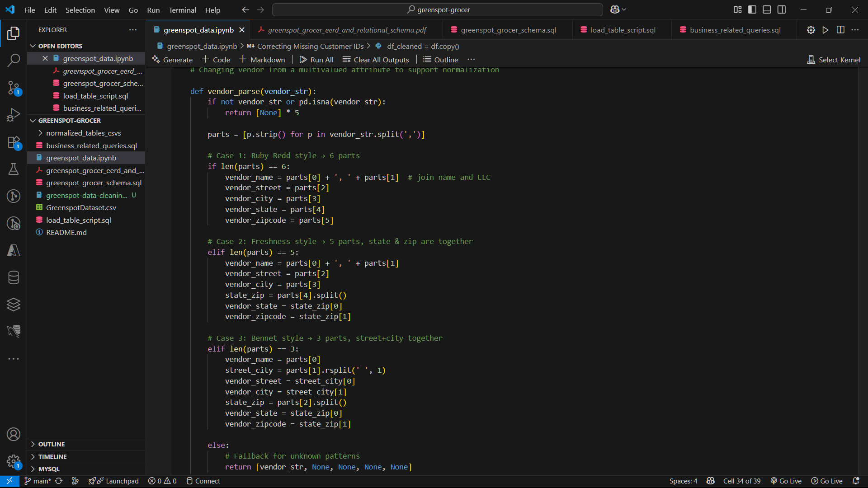Image resolution: width=868 pixels, height=488 pixels.
Task: Open the File menu
Action: coord(29,10)
